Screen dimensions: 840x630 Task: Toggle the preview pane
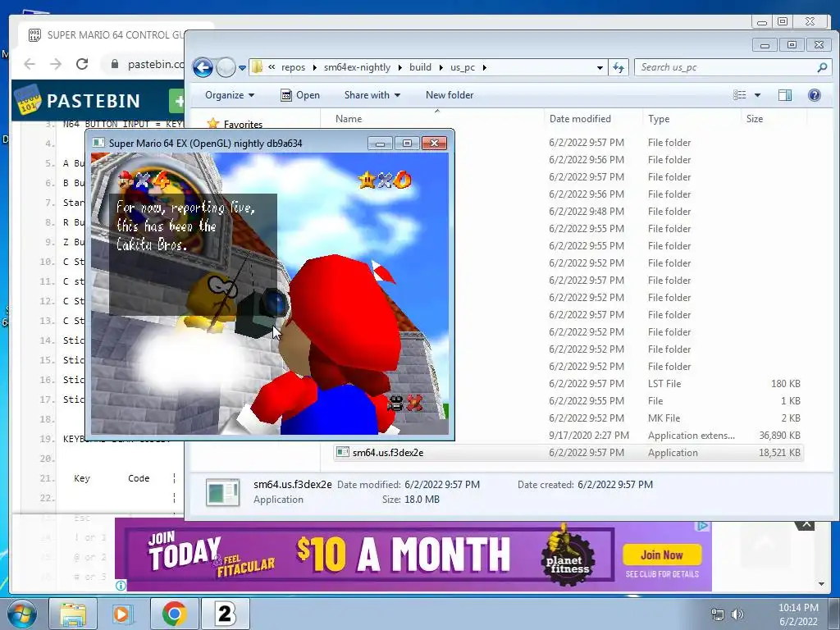785,95
